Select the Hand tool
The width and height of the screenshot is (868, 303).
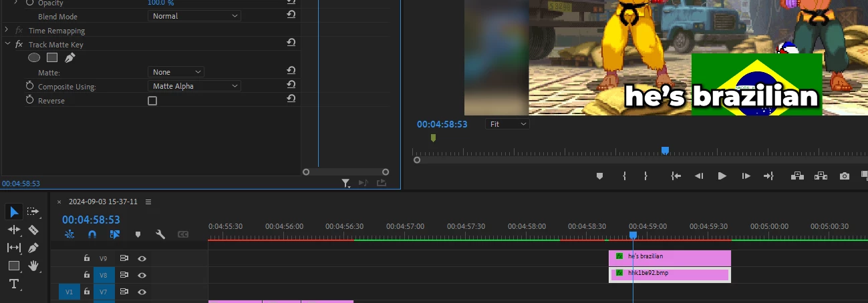(33, 266)
